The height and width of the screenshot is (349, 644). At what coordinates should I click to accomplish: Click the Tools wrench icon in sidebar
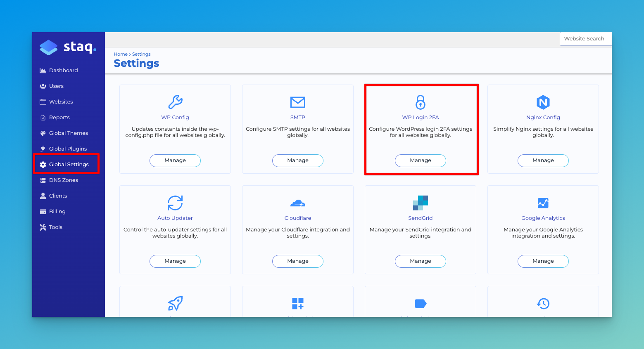43,227
